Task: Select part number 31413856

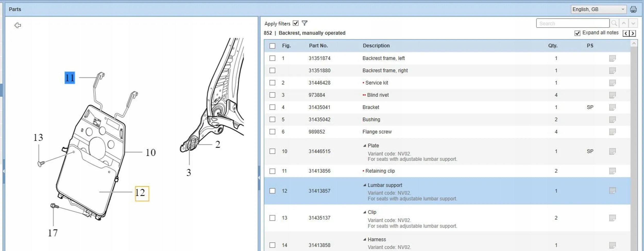Action: click(319, 171)
